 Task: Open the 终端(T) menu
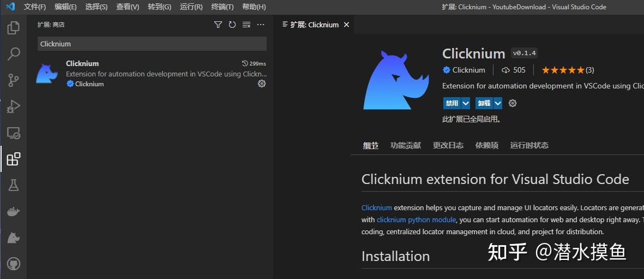[x=222, y=7]
